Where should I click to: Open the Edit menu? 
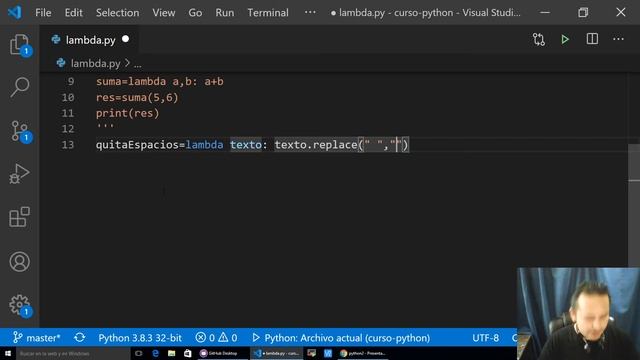73,13
